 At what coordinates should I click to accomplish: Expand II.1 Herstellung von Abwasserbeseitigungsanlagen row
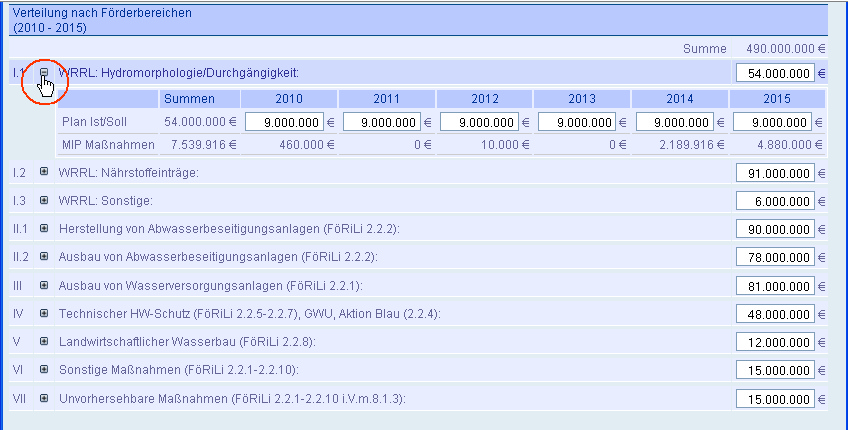44,228
